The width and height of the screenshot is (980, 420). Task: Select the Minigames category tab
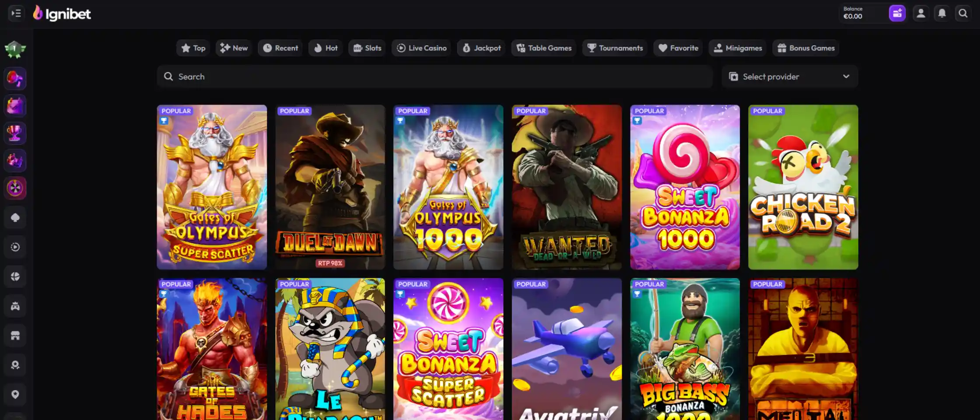738,48
